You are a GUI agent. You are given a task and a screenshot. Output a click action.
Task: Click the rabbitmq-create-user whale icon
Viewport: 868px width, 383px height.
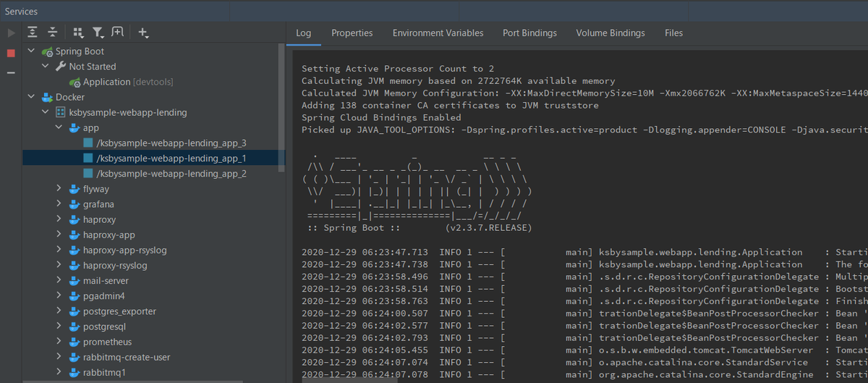coord(75,357)
